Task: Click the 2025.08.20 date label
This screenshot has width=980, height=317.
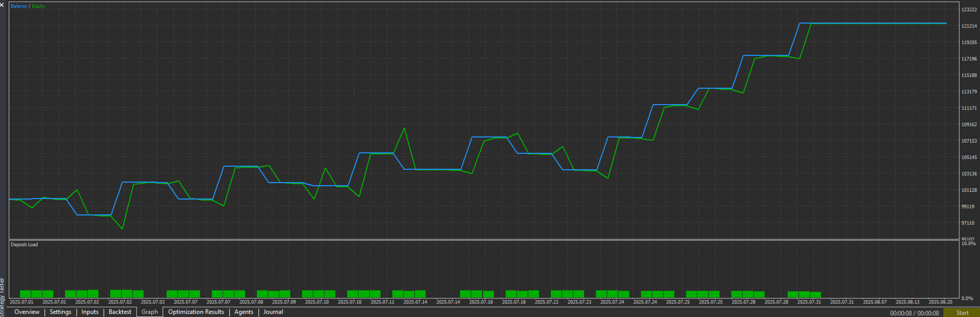Action: pyautogui.click(x=941, y=302)
